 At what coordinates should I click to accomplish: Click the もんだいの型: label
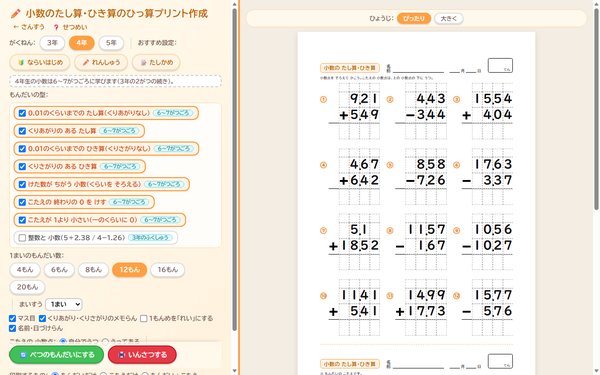29,95
